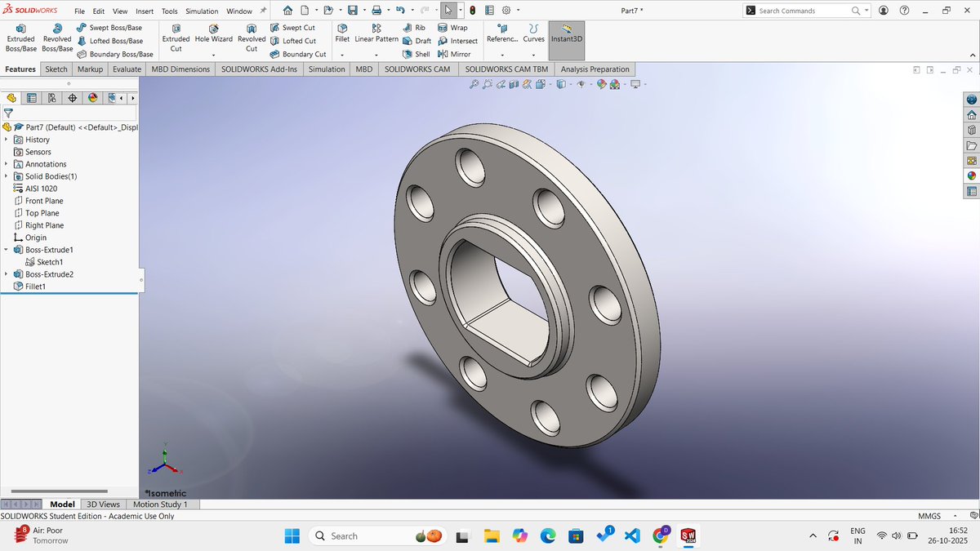The image size is (980, 551).
Task: Select Lofted Cut command
Action: pyautogui.click(x=292, y=41)
